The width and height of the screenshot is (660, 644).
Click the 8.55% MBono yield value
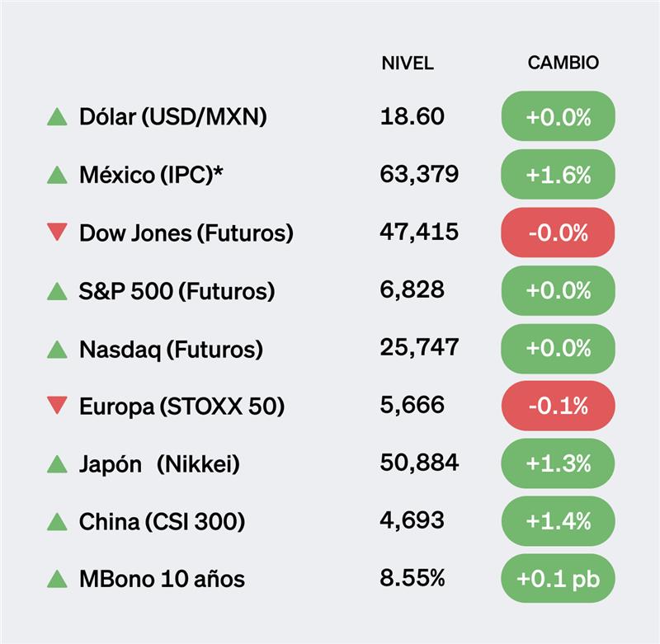tap(412, 579)
